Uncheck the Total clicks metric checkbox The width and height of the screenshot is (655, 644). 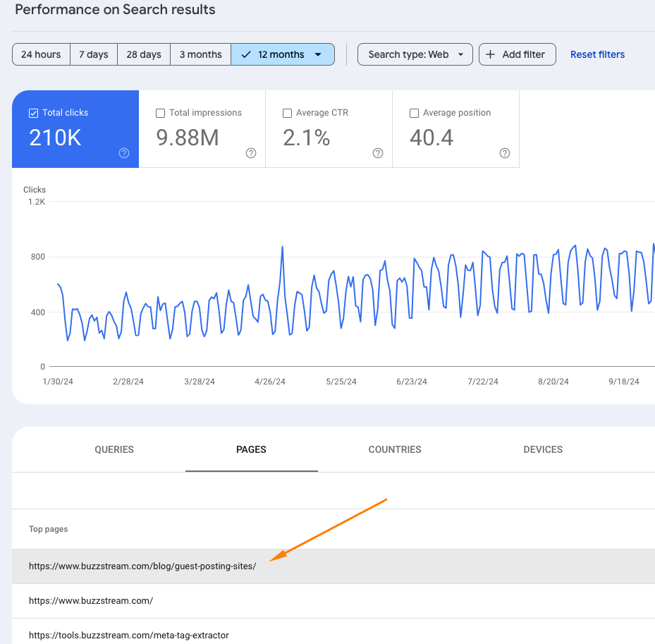click(x=32, y=112)
